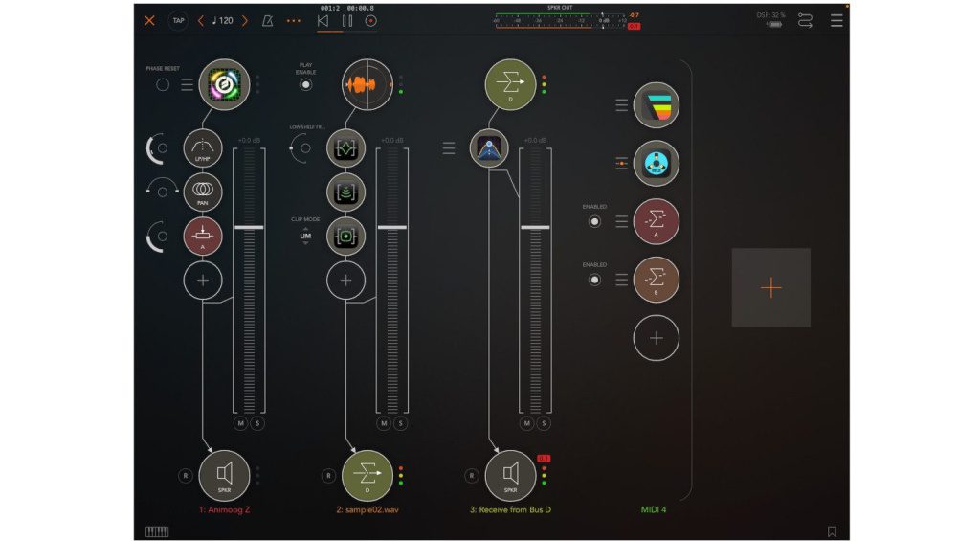Open the Animoog Z instrument node
Viewport: 980px width, 541px height.
(224, 84)
